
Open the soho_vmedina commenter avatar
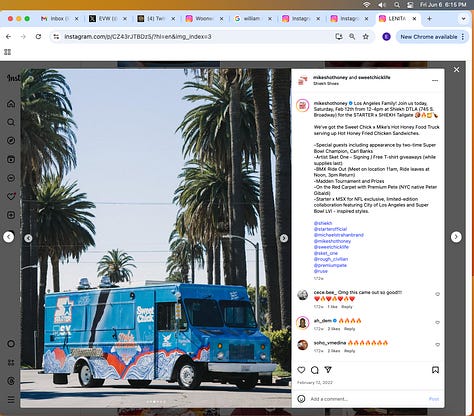[x=303, y=345]
